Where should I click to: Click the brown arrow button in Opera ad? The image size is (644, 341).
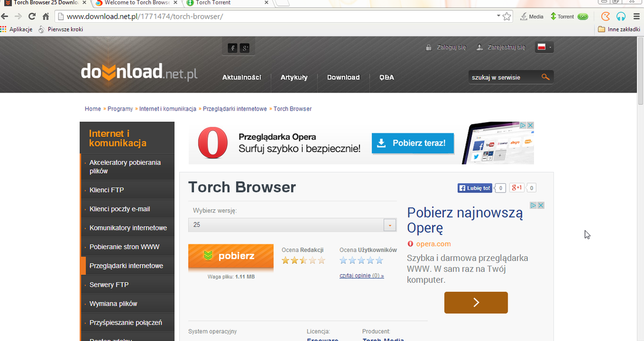pos(476,302)
